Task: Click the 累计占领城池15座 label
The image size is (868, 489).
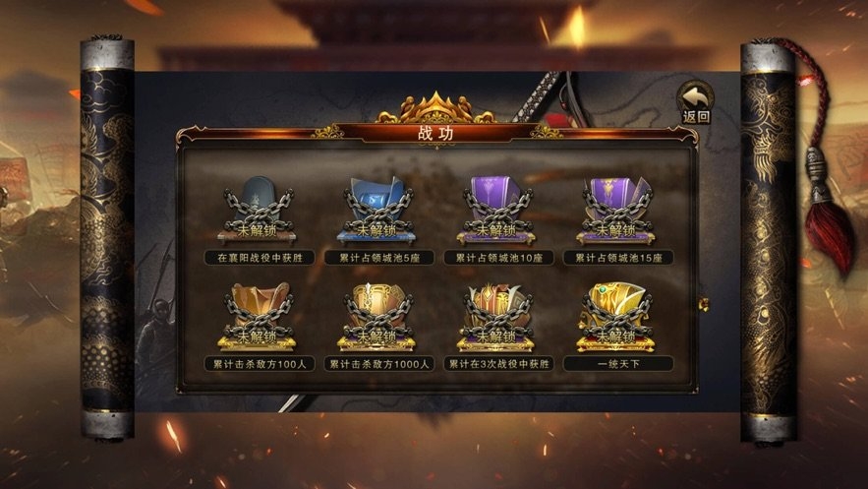Action: 618,258
